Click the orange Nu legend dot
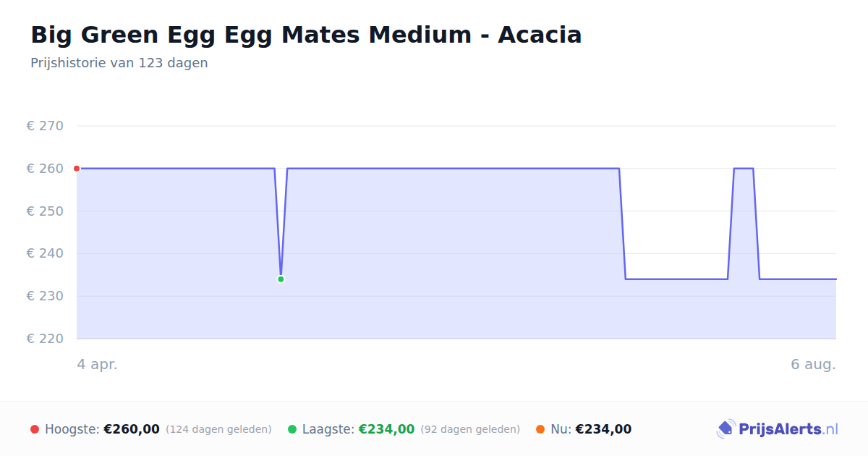 (540, 429)
